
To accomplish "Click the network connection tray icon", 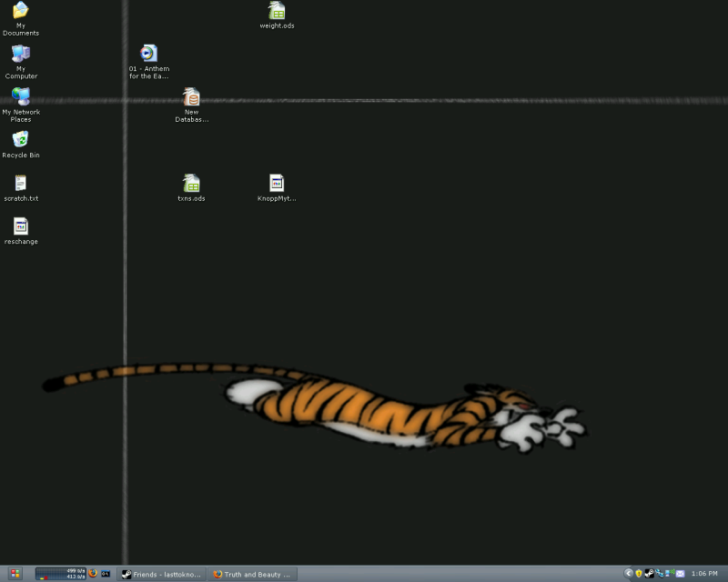I will click(x=659, y=574).
